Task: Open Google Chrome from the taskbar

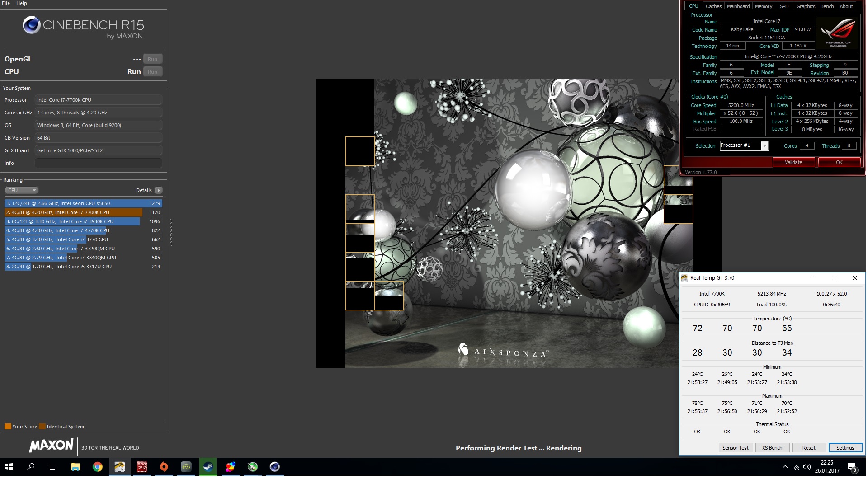Action: (97, 467)
